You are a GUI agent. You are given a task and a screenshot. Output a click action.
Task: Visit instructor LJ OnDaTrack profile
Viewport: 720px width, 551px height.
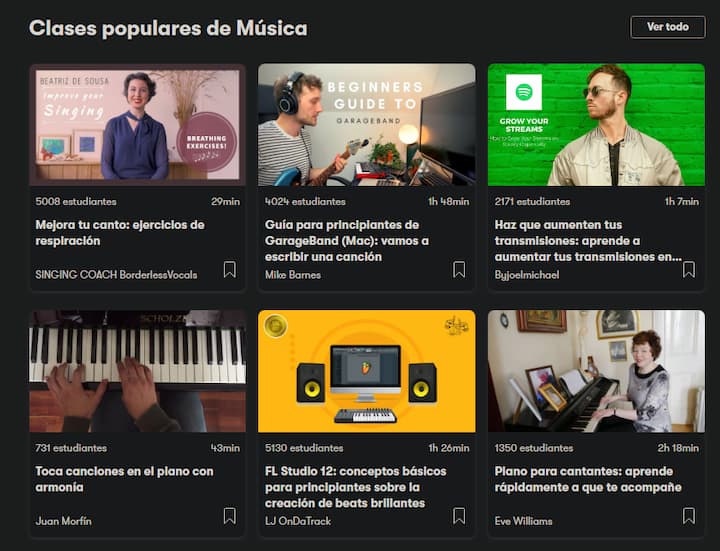coord(298,521)
